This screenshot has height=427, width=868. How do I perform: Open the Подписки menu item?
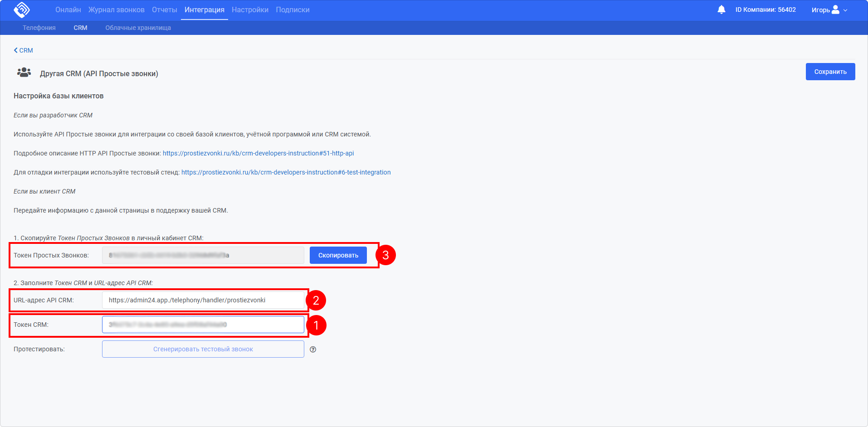[x=293, y=10]
